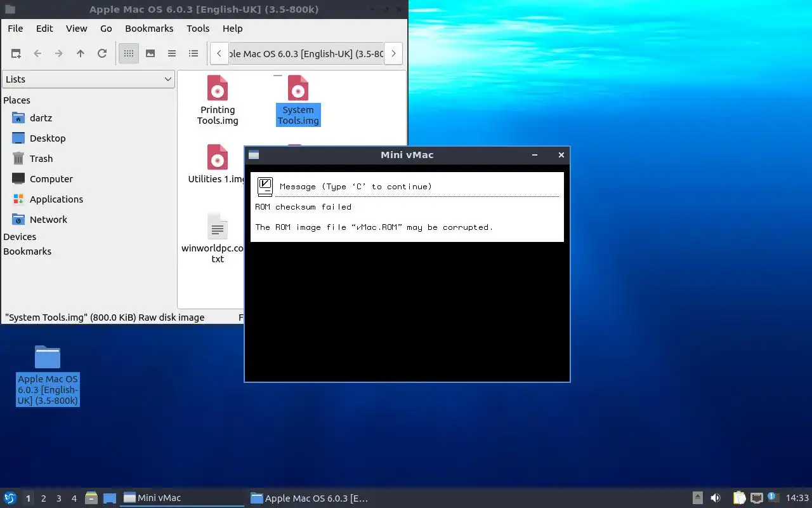Viewport: 812px width, 508px height.
Task: Open the volume control tray icon
Action: [716, 498]
